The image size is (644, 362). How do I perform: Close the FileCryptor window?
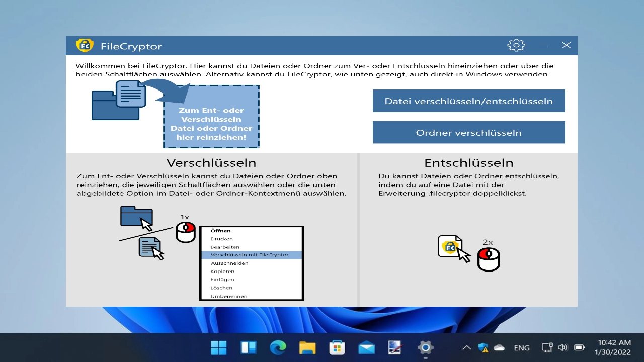(567, 45)
